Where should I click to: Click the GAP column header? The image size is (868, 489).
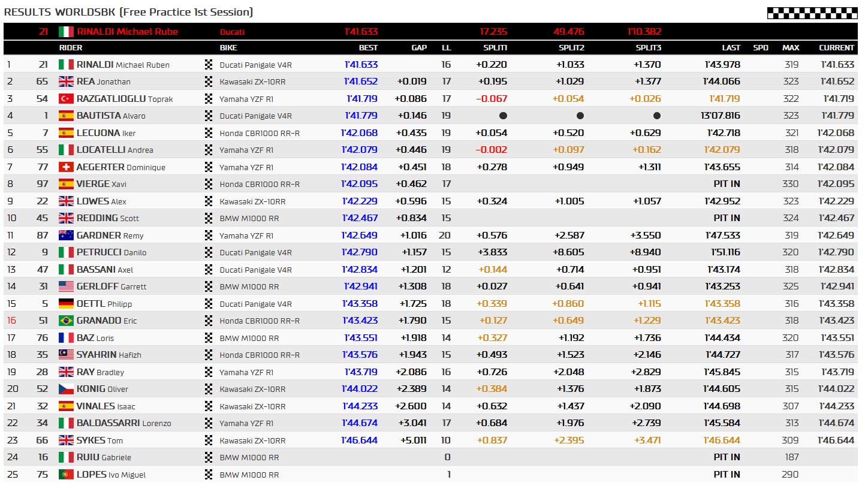pos(419,48)
